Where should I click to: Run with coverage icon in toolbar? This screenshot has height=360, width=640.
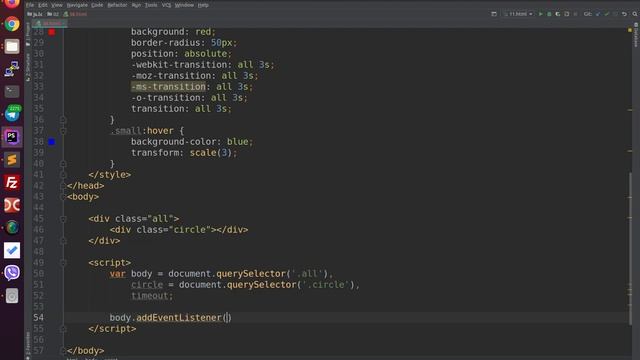coord(558,14)
